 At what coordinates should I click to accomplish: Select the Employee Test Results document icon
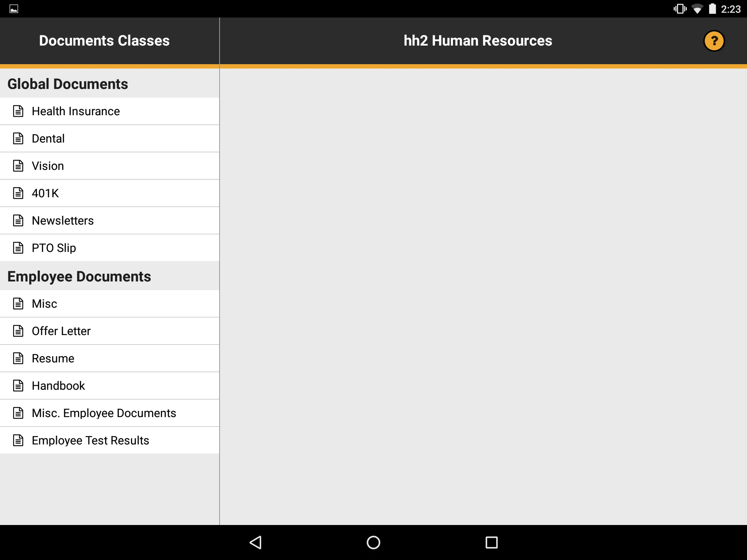tap(18, 439)
